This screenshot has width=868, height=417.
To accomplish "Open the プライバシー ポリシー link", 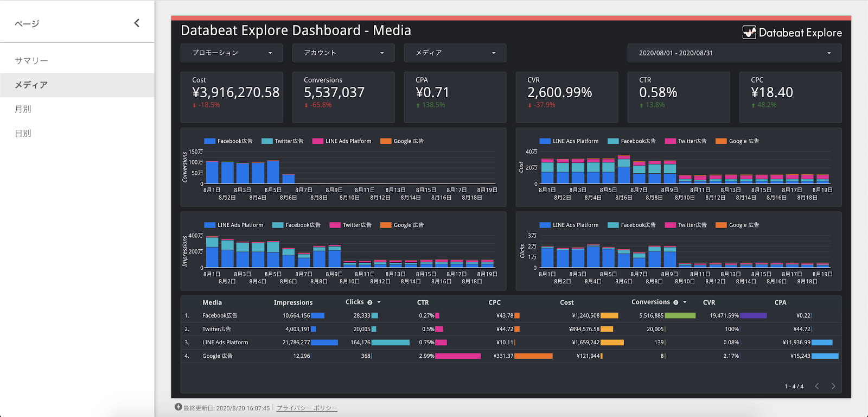I will (x=307, y=408).
